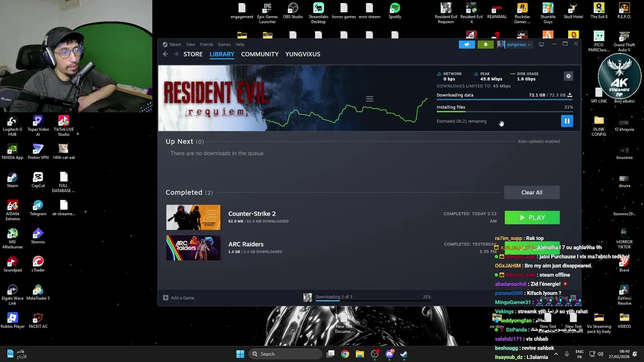Switch to the COMMUNITY tab
The height and width of the screenshot is (362, 644).
point(260,54)
